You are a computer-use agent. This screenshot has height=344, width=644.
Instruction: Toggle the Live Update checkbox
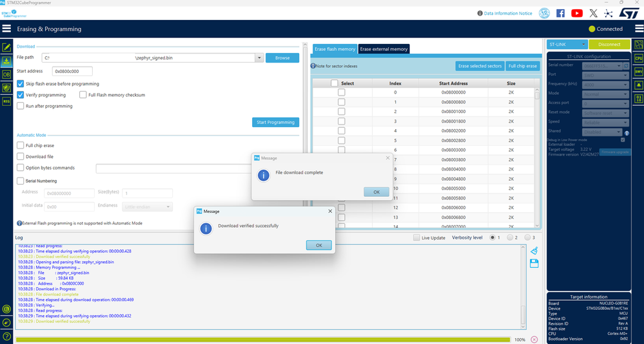click(416, 238)
